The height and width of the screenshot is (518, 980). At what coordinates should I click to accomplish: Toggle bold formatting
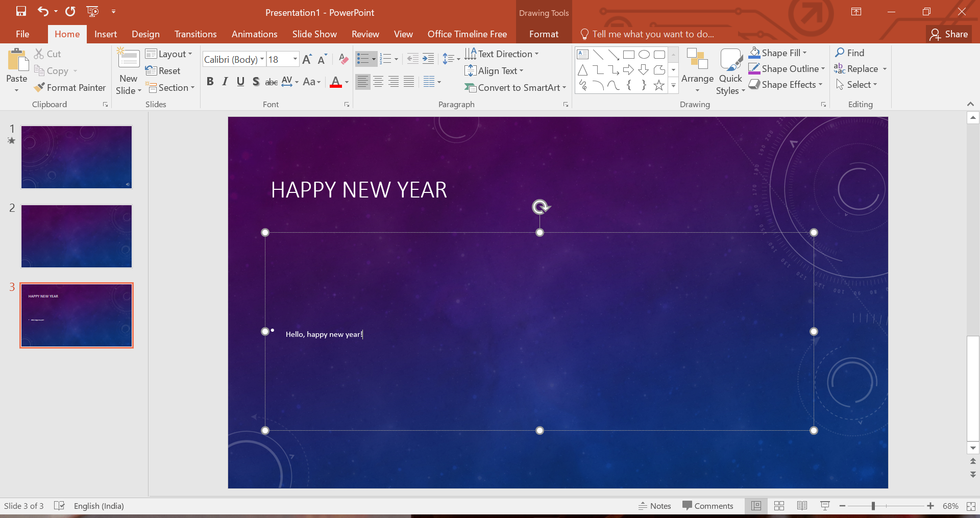click(x=210, y=82)
